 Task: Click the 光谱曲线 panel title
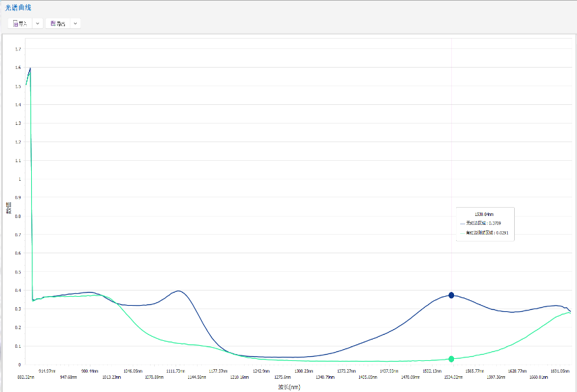pyautogui.click(x=18, y=8)
